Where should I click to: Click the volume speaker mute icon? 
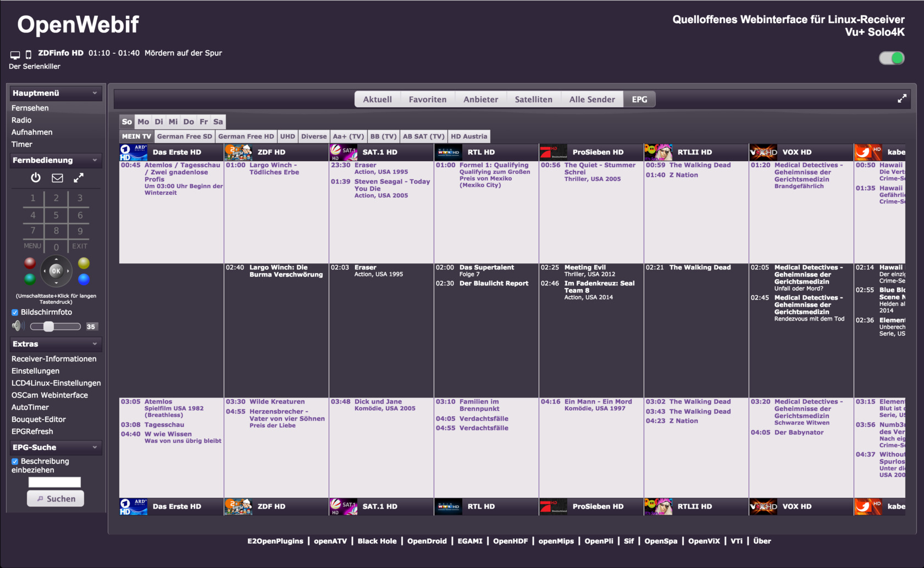[x=17, y=326]
